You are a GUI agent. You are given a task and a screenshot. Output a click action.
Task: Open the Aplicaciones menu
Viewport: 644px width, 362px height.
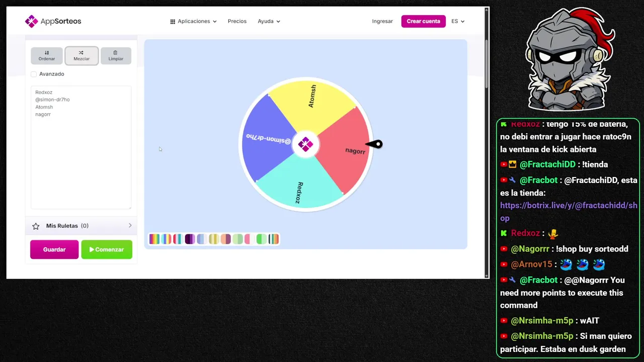click(x=193, y=21)
